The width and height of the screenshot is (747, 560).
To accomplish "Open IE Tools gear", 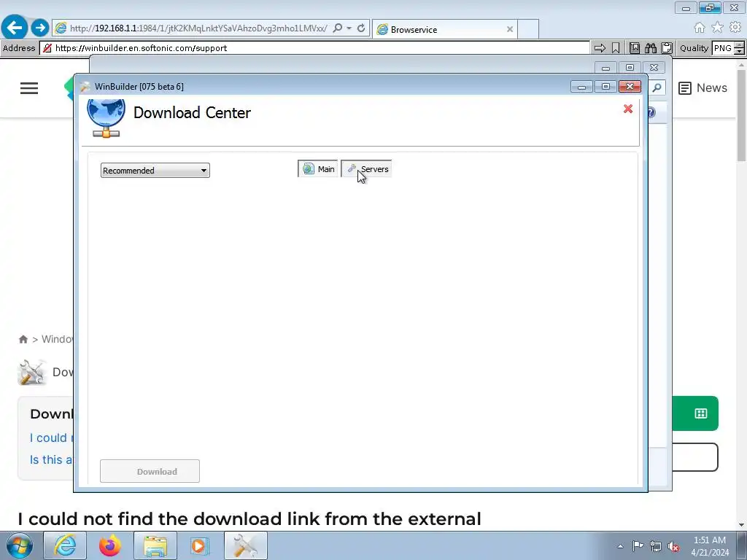I will tap(735, 28).
